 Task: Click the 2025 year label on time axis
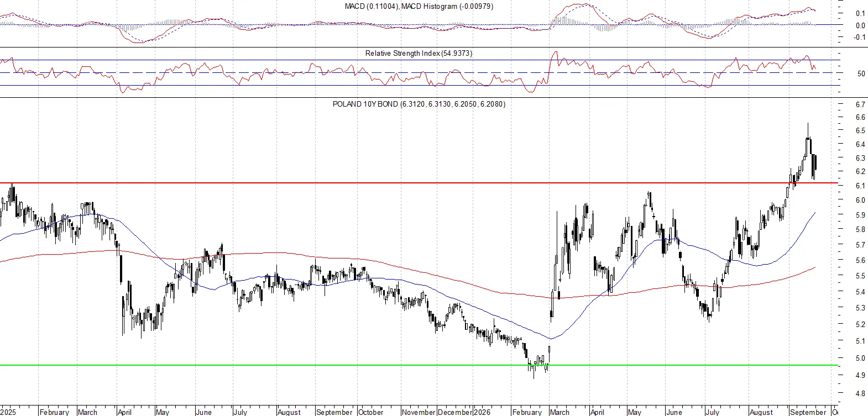8,412
